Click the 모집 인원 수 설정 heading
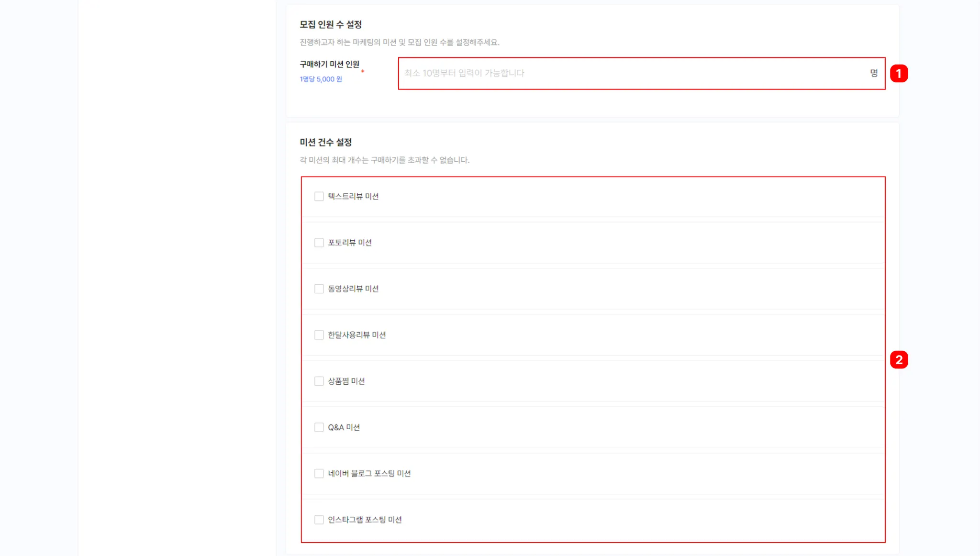 tap(331, 24)
